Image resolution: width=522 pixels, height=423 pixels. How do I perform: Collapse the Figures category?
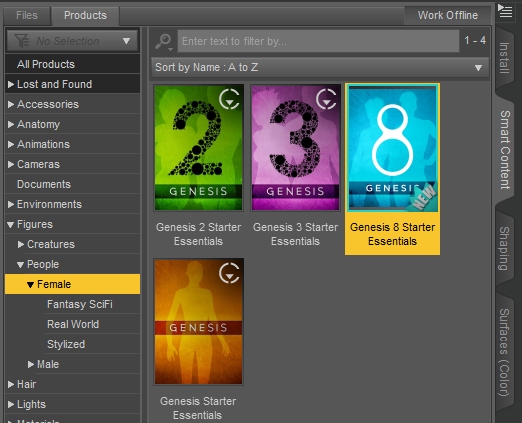pyautogui.click(x=10, y=225)
